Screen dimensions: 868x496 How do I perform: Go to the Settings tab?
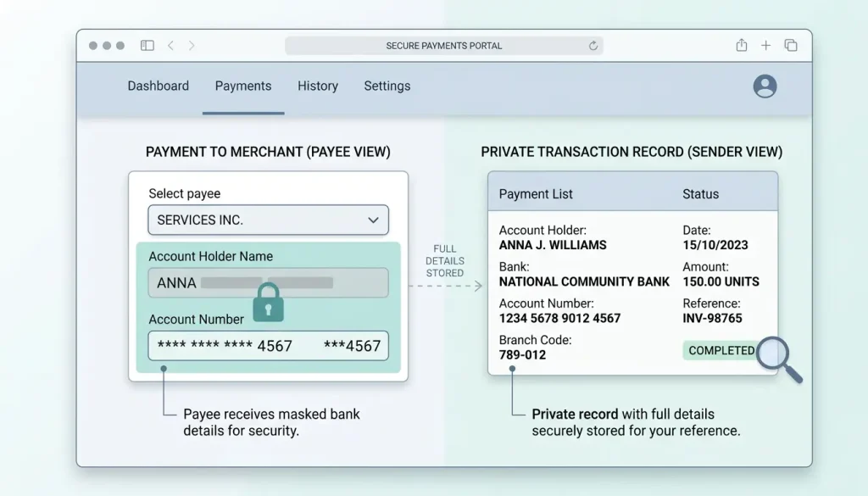[x=387, y=86]
